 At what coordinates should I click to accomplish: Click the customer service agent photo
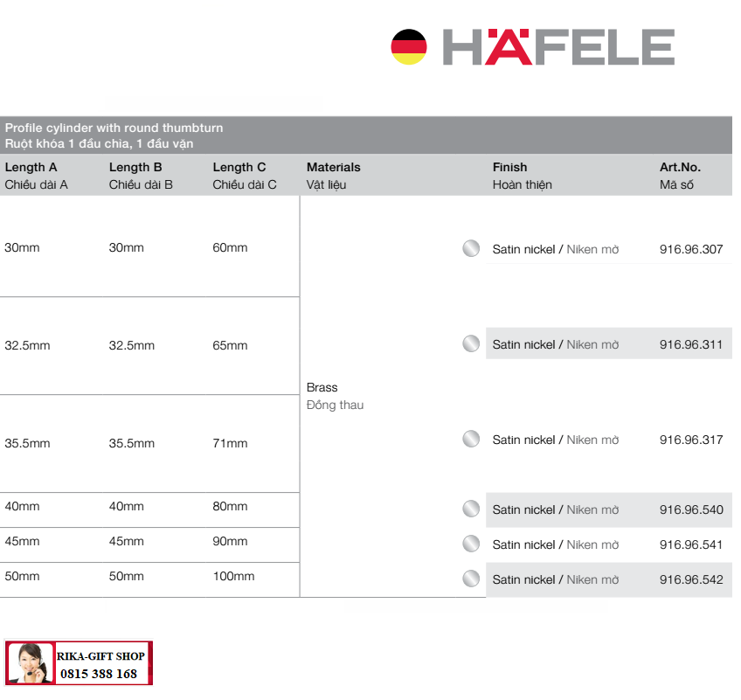click(30, 663)
